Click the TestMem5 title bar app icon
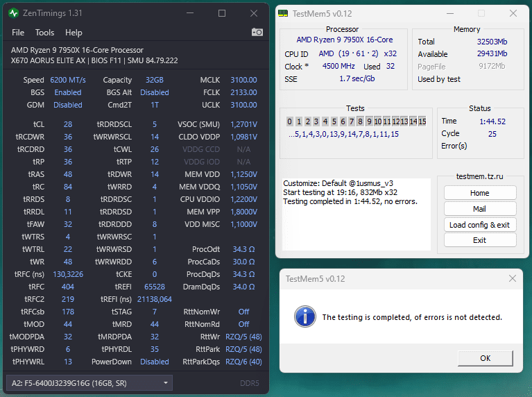The image size is (532, 397). click(x=282, y=14)
